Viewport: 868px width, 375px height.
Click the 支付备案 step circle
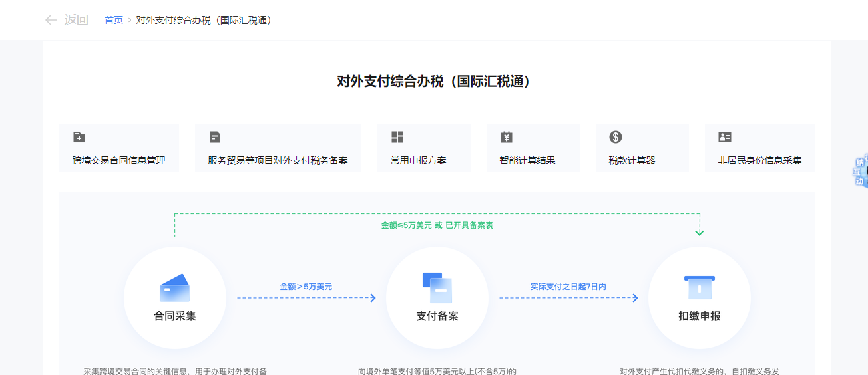pos(437,298)
